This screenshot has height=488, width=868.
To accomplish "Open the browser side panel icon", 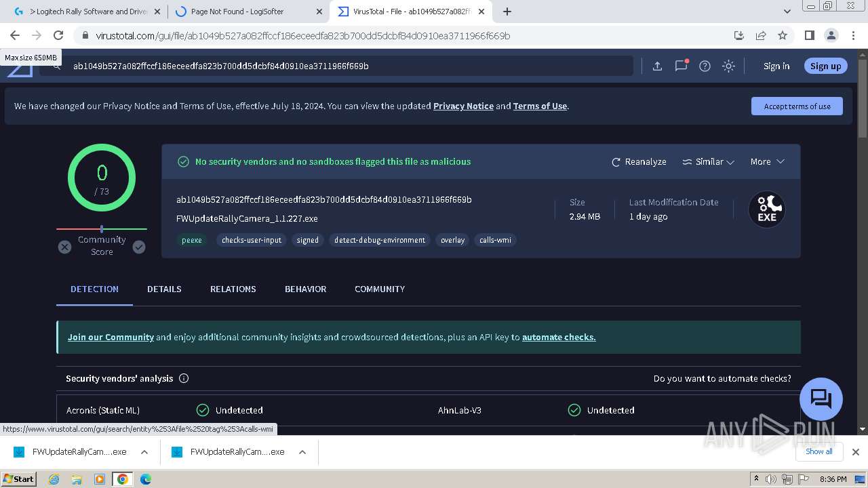I will pos(809,35).
